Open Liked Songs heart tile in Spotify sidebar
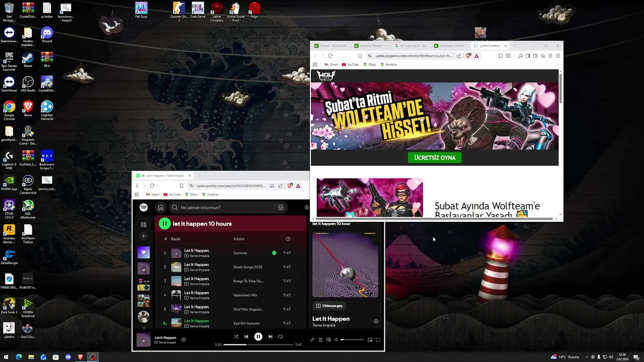 [x=143, y=252]
